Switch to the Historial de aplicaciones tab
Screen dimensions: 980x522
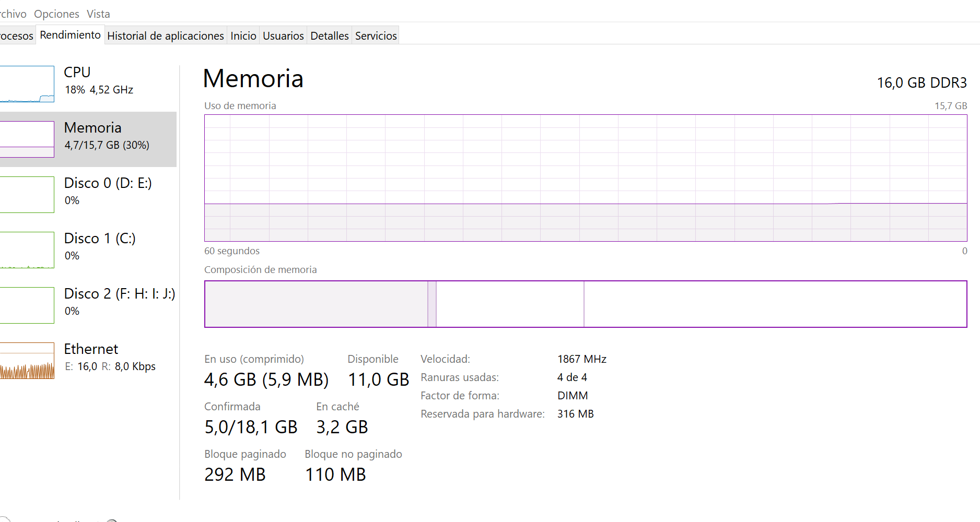165,35
